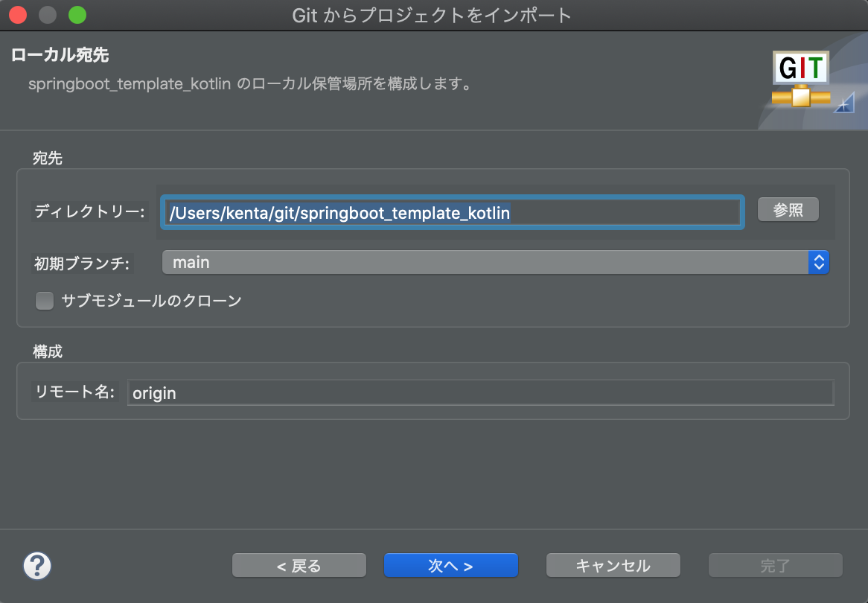
Task: Click the 完了 finish button
Action: 774,565
